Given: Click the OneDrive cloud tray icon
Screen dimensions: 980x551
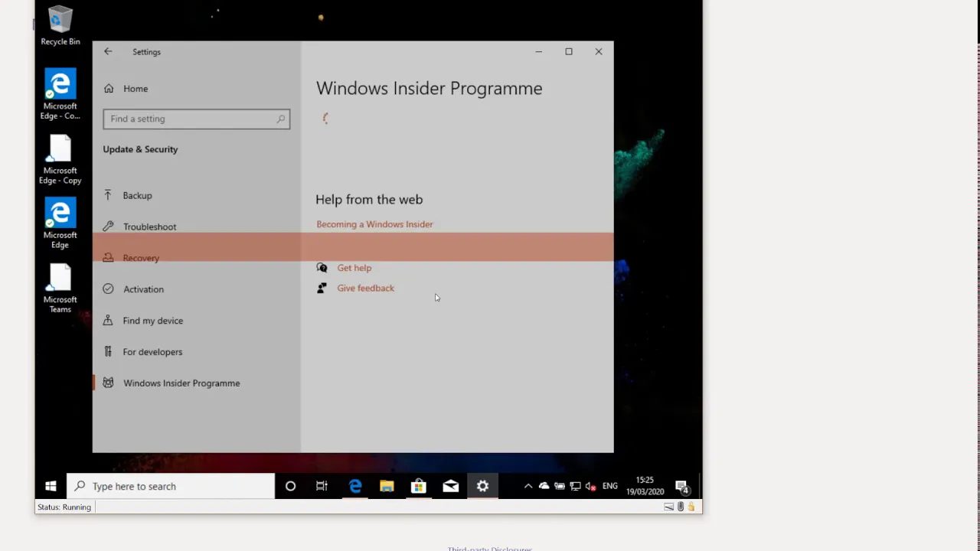Looking at the screenshot, I should (544, 486).
